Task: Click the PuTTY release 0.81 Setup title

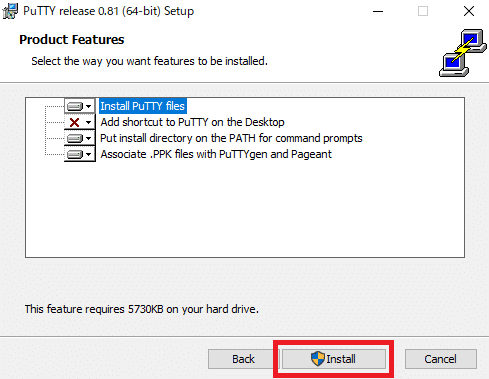Action: coord(108,11)
